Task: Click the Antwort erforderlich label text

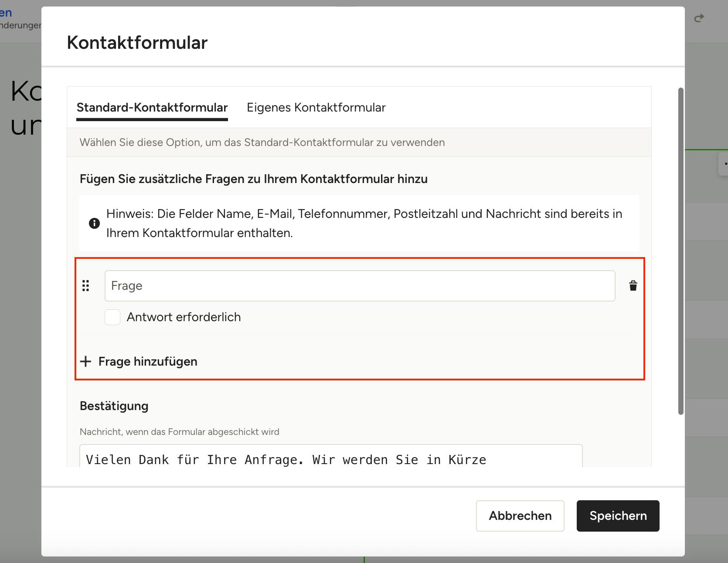Action: [184, 317]
